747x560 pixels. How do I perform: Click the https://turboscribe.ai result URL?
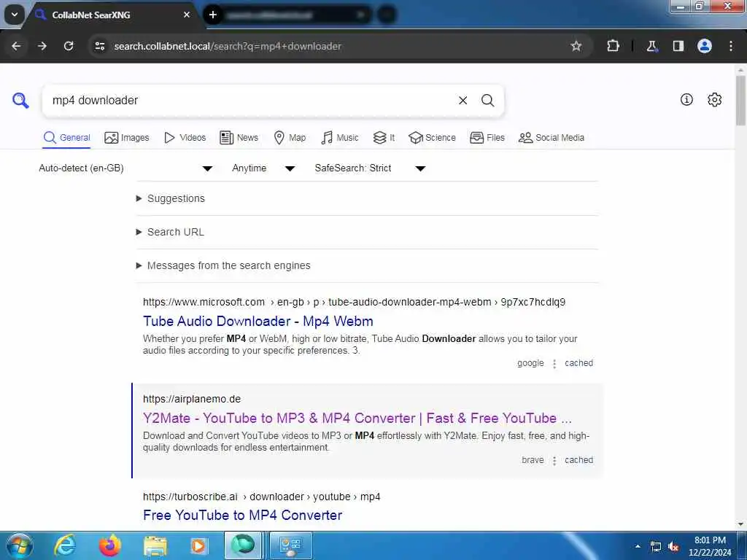pos(261,497)
